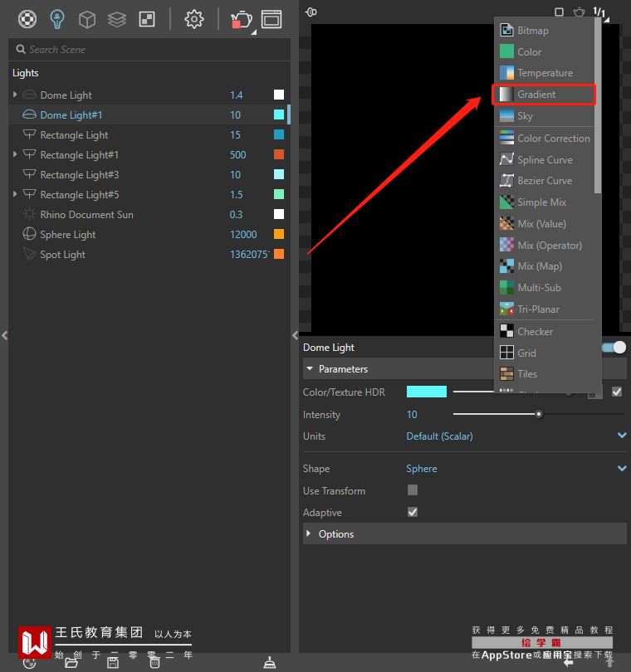
Task: Expand the Rectangle Light#1 row
Action: 15,153
